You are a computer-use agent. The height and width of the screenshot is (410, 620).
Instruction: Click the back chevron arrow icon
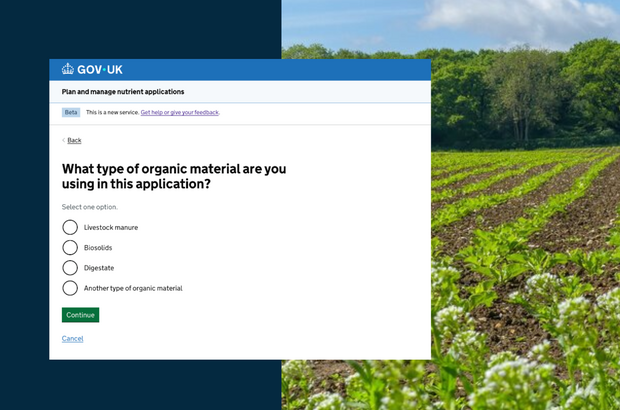coord(64,140)
